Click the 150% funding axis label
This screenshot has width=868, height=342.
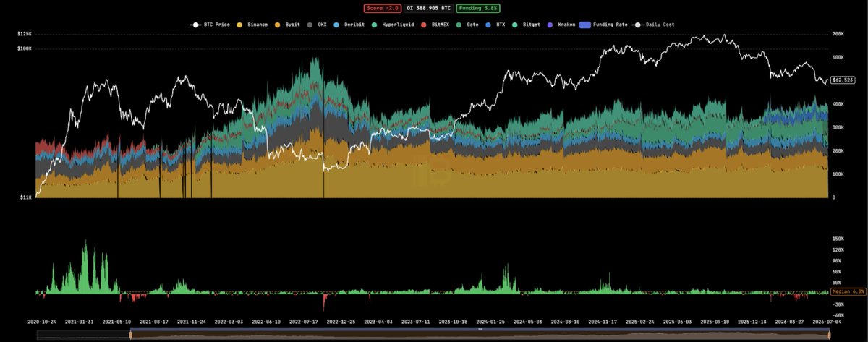838,238
